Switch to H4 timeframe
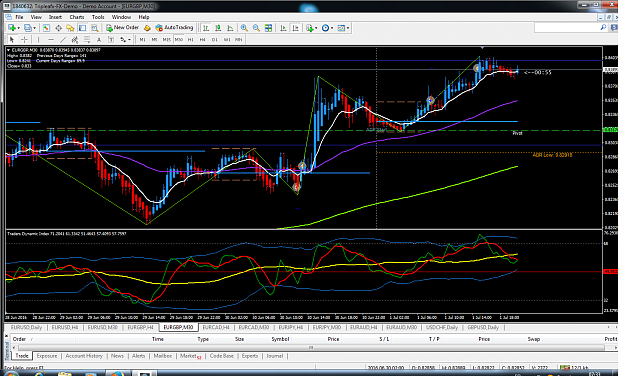This screenshot has height=376, width=625. [202, 39]
